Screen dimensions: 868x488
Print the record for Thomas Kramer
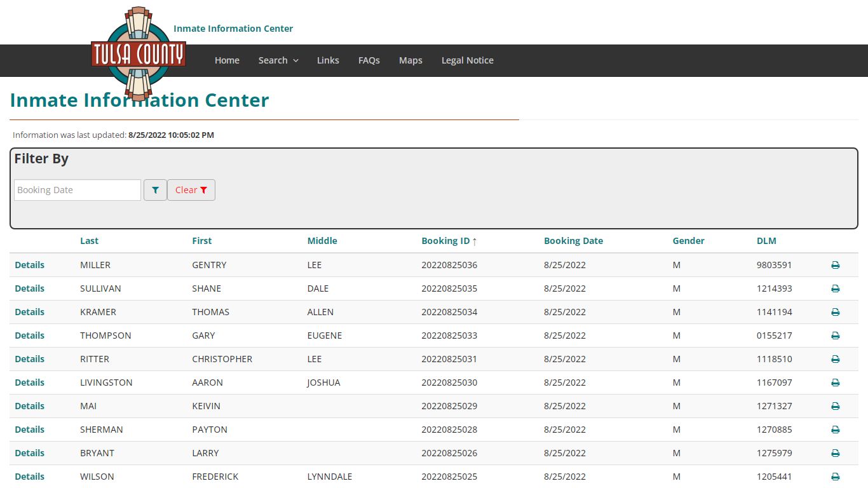pos(835,312)
